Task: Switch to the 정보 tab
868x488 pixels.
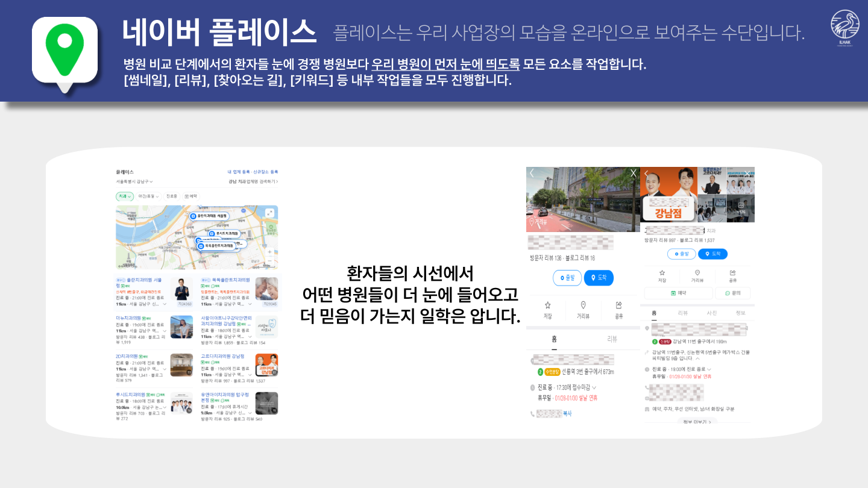Action: coord(740,313)
